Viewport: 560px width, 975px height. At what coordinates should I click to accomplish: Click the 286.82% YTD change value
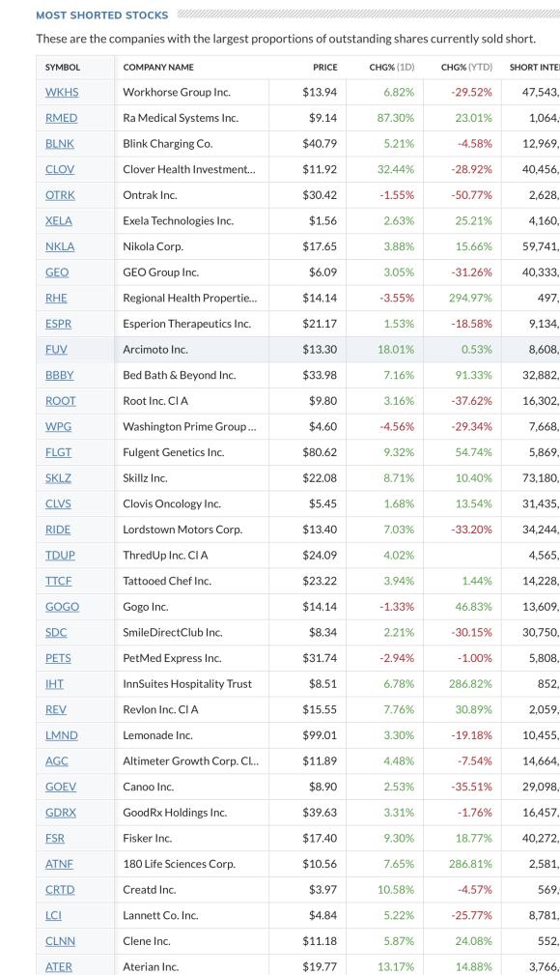[470, 684]
